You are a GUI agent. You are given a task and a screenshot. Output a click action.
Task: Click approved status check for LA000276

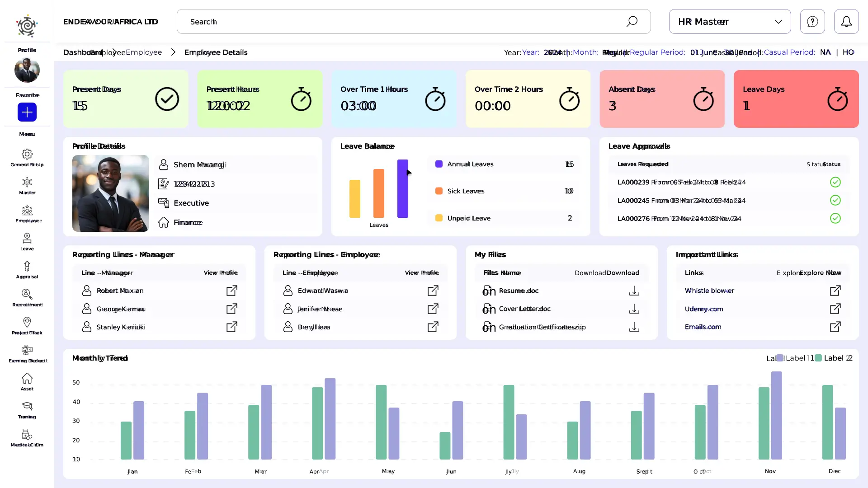click(835, 219)
